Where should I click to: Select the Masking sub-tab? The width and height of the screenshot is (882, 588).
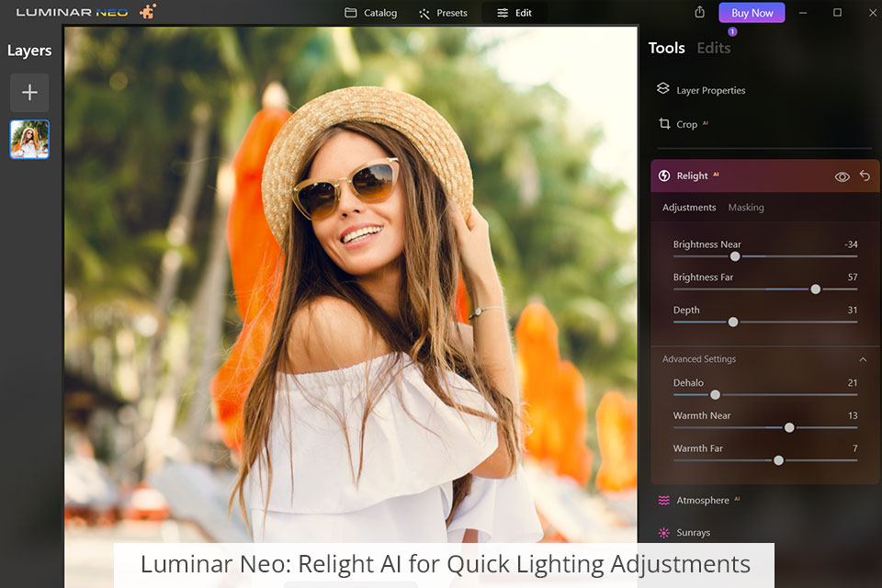[x=746, y=208]
